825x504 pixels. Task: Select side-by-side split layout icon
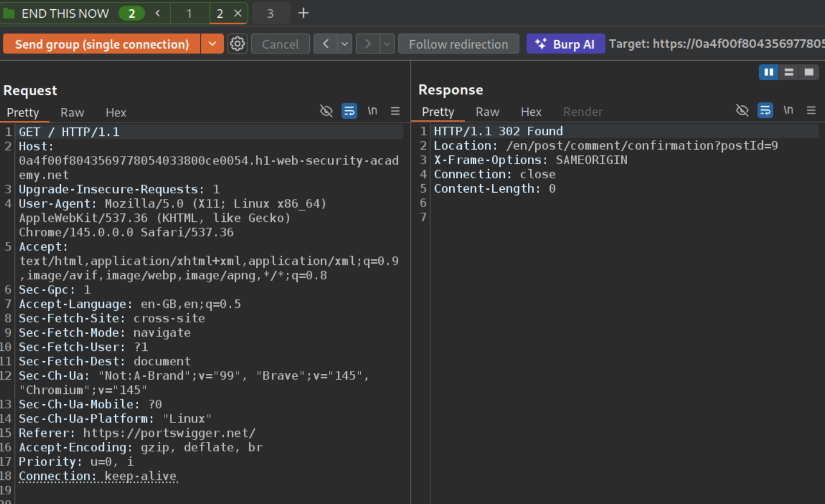pyautogui.click(x=768, y=72)
